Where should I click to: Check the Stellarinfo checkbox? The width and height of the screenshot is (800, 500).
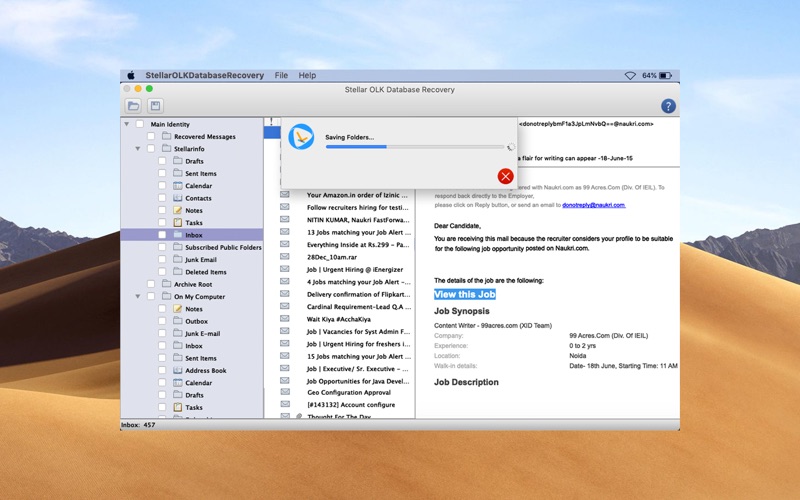pyautogui.click(x=151, y=148)
